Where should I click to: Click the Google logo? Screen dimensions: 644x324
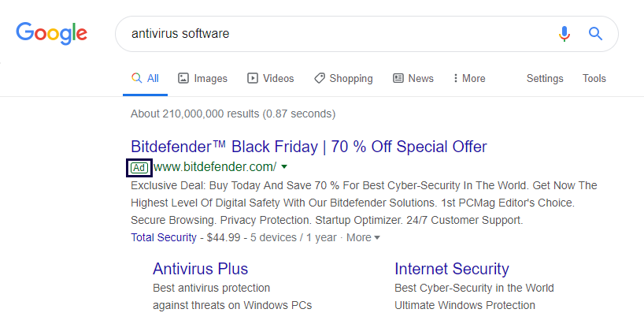[x=51, y=33]
